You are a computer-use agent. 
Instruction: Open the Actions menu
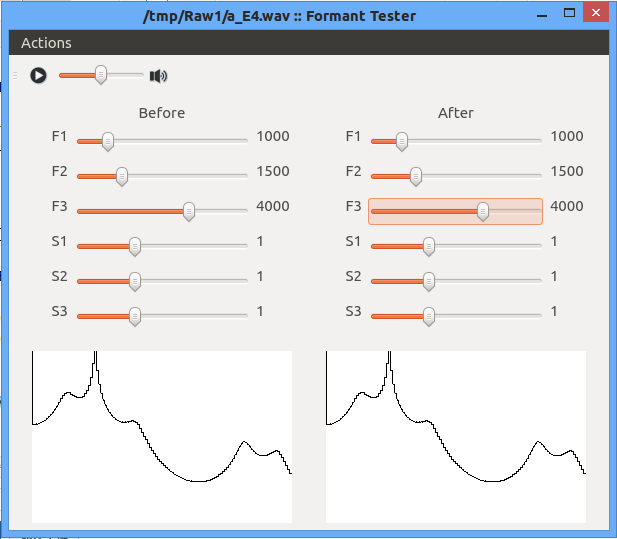pyautogui.click(x=46, y=43)
